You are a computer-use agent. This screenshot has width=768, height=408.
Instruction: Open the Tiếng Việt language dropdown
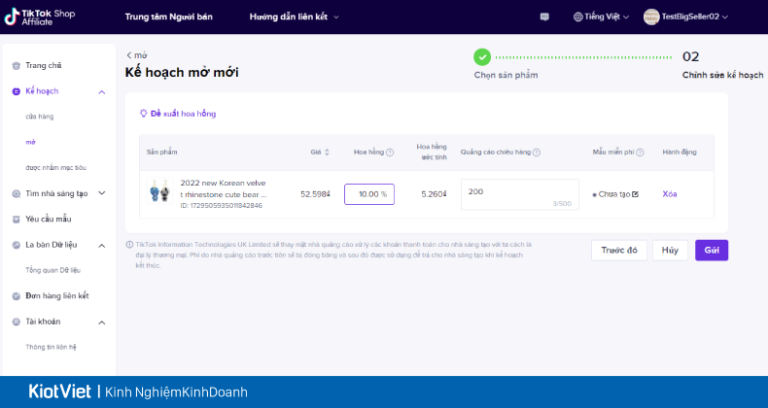click(x=601, y=17)
